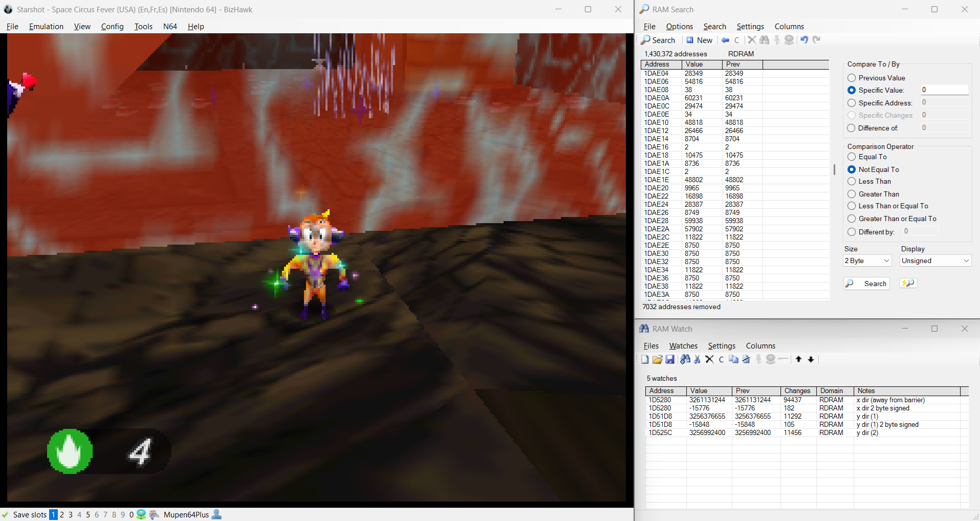Click the scissors cut icon in RAM Watch
This screenshot has height=521, width=980.
697,359
